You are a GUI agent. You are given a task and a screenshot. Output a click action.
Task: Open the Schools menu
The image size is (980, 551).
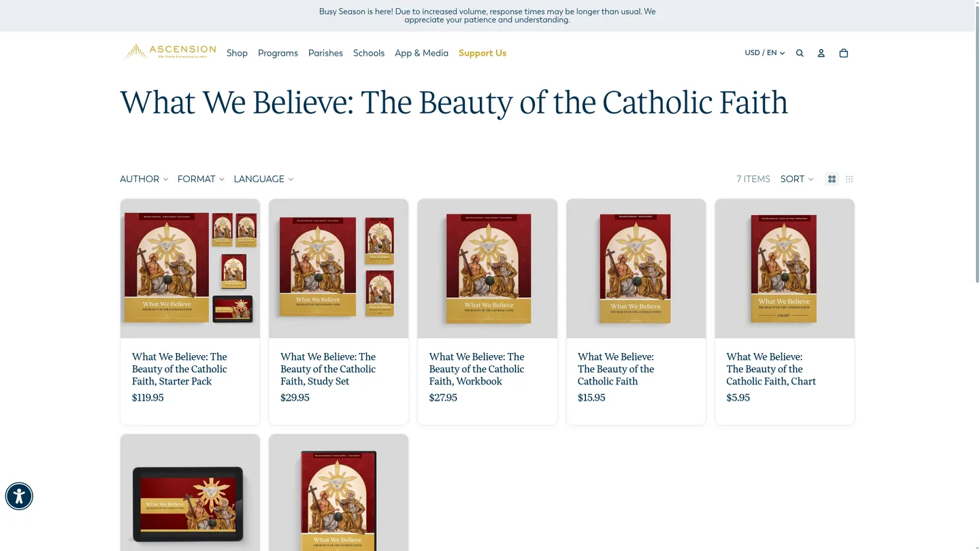coord(369,53)
